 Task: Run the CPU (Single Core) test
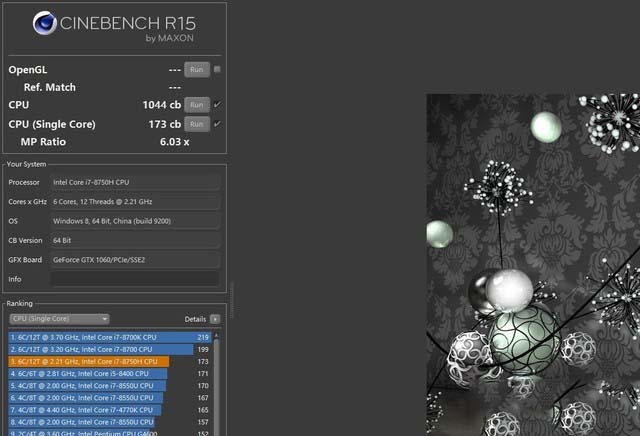pyautogui.click(x=196, y=124)
